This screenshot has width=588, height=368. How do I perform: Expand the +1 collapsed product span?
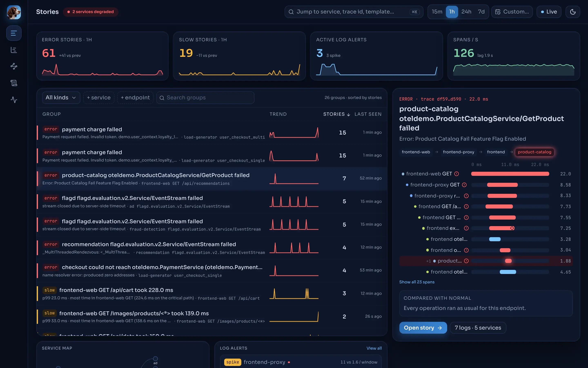click(x=428, y=261)
